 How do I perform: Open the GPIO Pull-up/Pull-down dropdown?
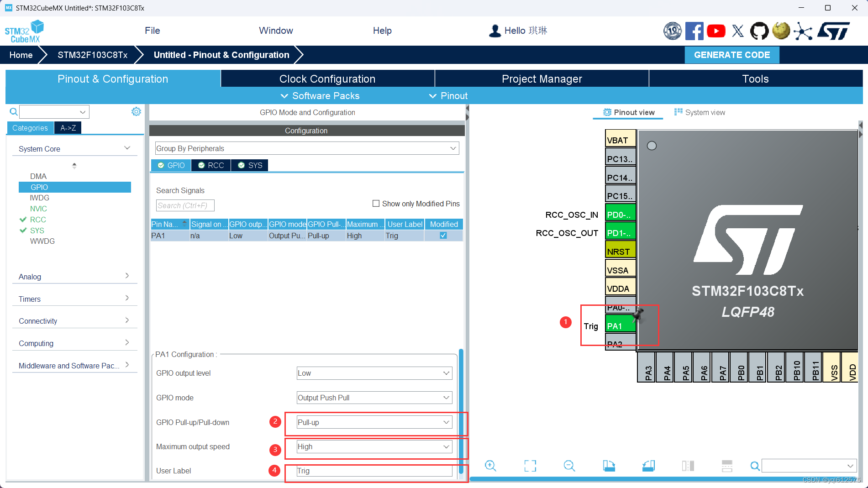(374, 422)
